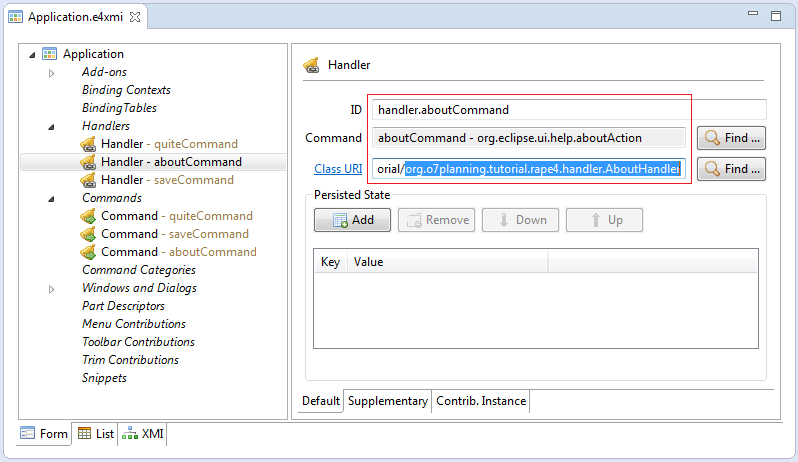Select Part Descriptors in the tree
This screenshot has width=798, height=462.
tap(123, 306)
